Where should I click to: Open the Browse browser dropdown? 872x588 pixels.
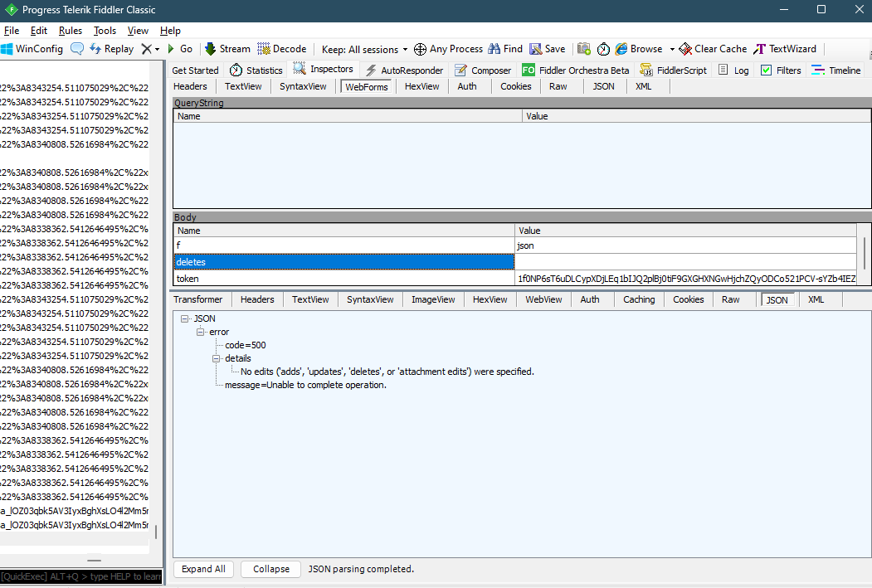[644, 48]
